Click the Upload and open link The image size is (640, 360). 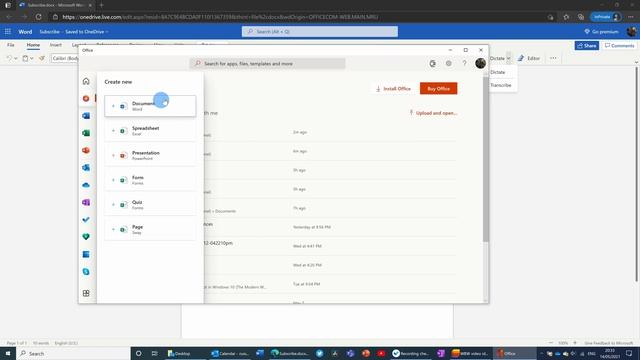(433, 113)
